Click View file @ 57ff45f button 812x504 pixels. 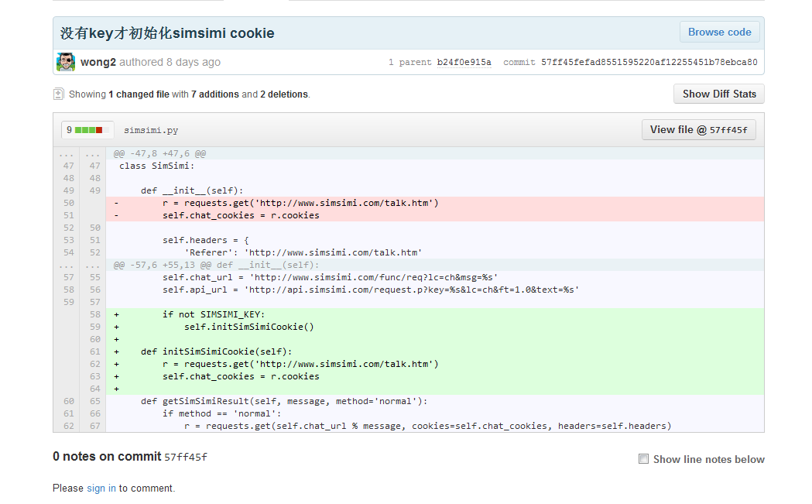[698, 130]
